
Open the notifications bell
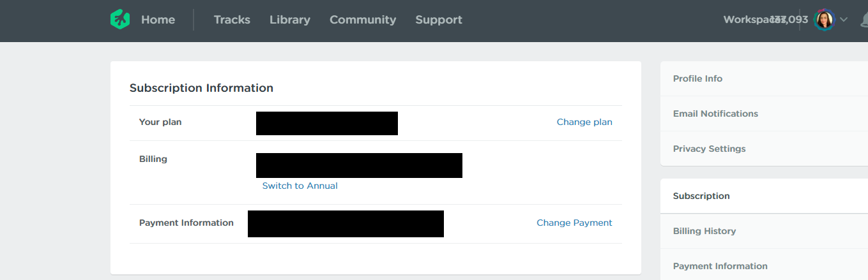(x=864, y=20)
